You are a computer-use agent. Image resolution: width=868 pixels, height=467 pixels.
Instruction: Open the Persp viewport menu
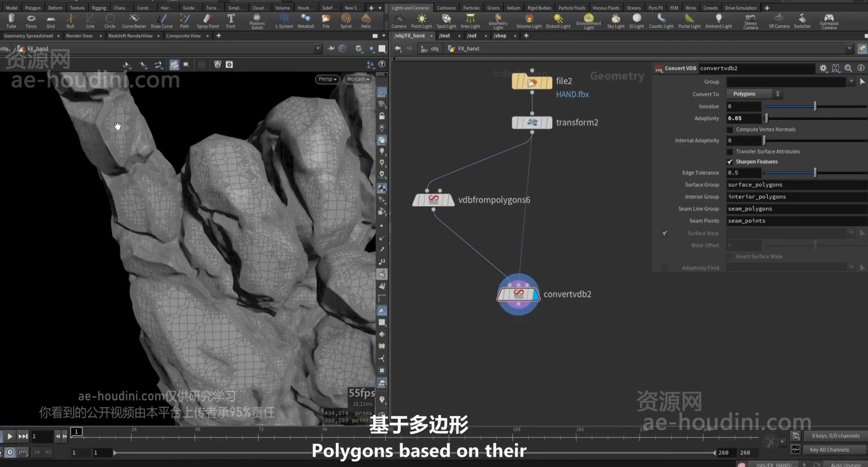[328, 79]
